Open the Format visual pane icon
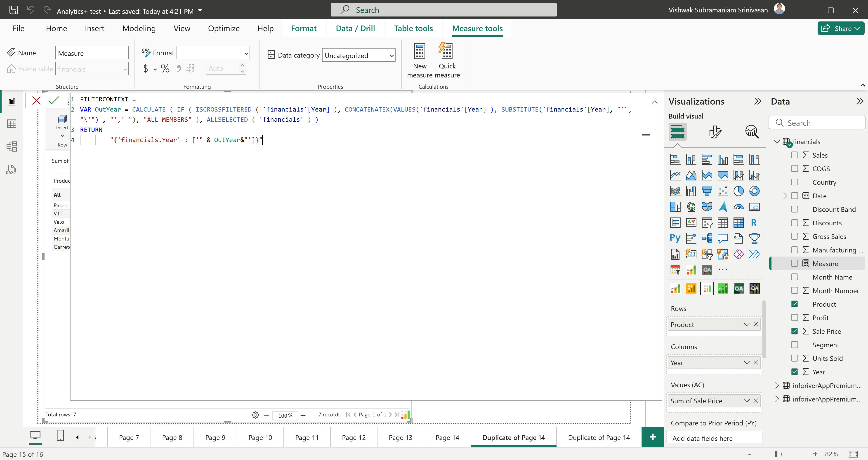The height and width of the screenshot is (460, 868). pos(715,132)
